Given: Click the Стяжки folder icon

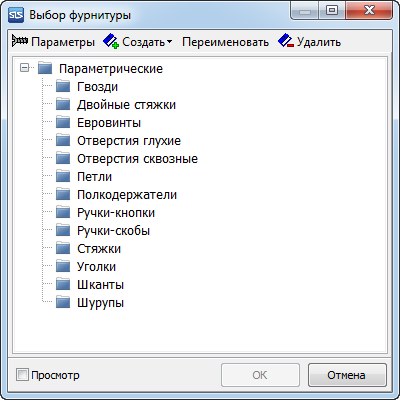Looking at the screenshot, I should tap(63, 248).
